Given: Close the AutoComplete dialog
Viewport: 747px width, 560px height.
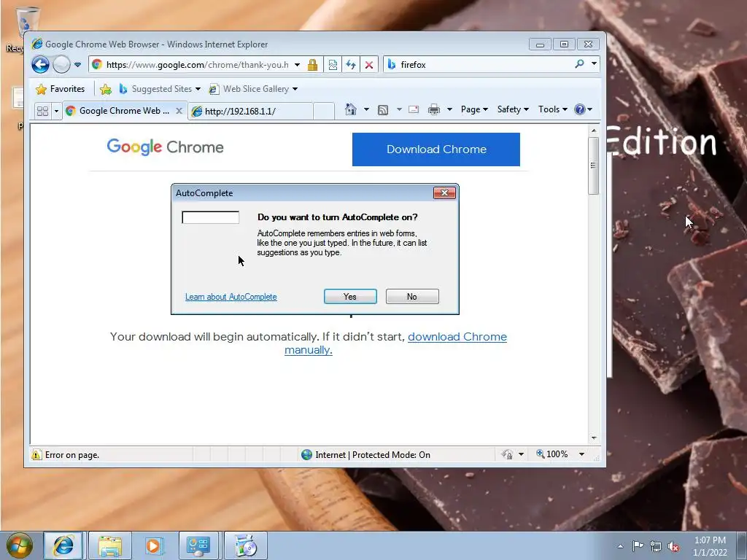Looking at the screenshot, I should pyautogui.click(x=444, y=192).
